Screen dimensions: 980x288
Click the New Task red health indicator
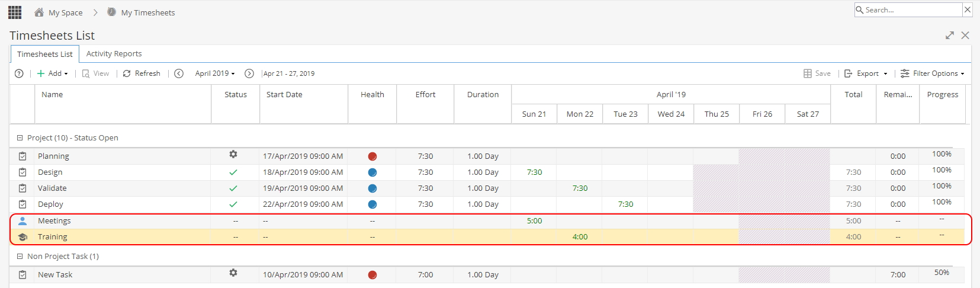[372, 275]
